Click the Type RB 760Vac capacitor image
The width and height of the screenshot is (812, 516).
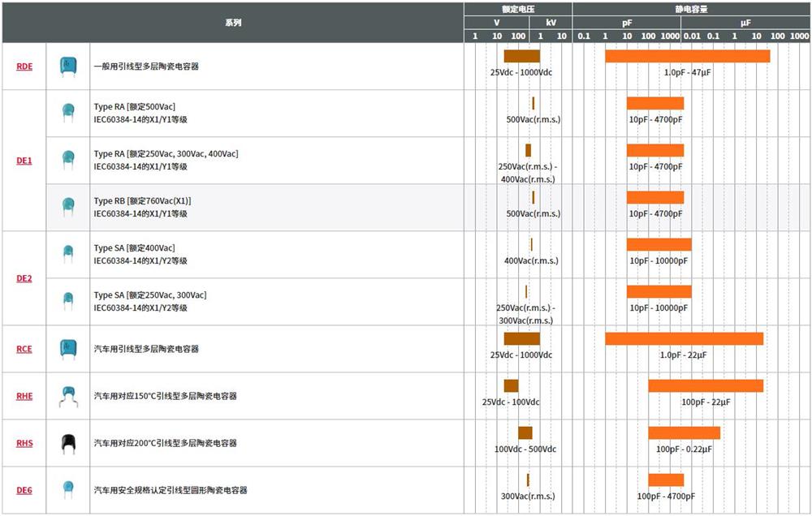pyautogui.click(x=68, y=207)
